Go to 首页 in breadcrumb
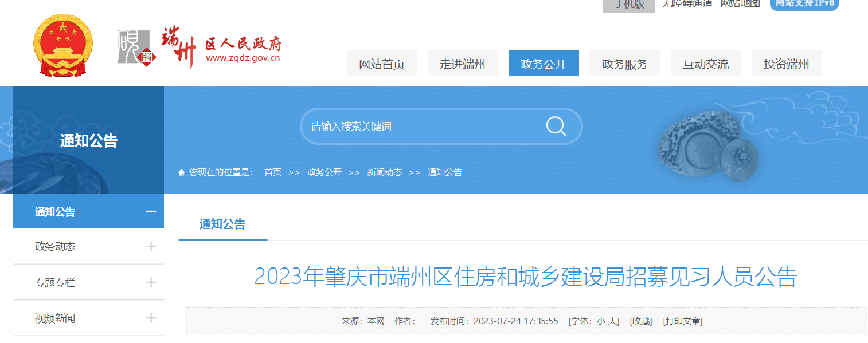 (273, 172)
